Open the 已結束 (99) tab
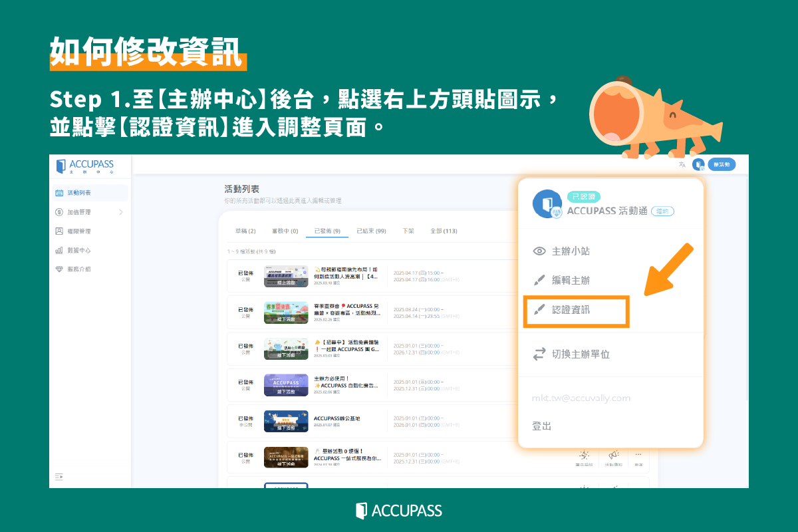The width and height of the screenshot is (798, 532). click(x=371, y=231)
